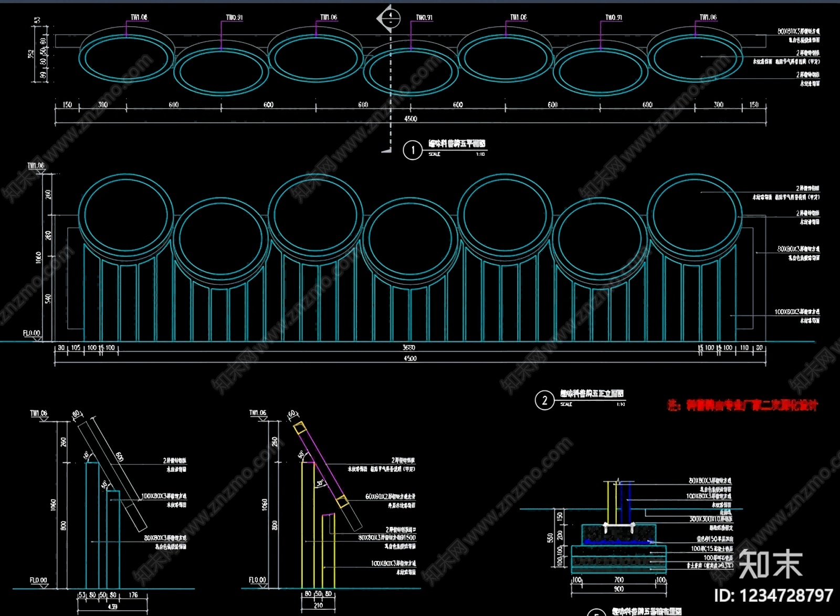Select the center TW0.91 label in plan view

coord(424,17)
